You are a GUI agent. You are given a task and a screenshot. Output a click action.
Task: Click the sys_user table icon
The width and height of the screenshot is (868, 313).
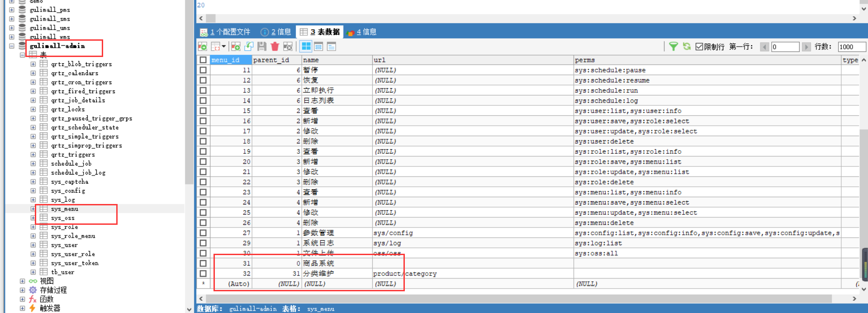click(x=44, y=245)
